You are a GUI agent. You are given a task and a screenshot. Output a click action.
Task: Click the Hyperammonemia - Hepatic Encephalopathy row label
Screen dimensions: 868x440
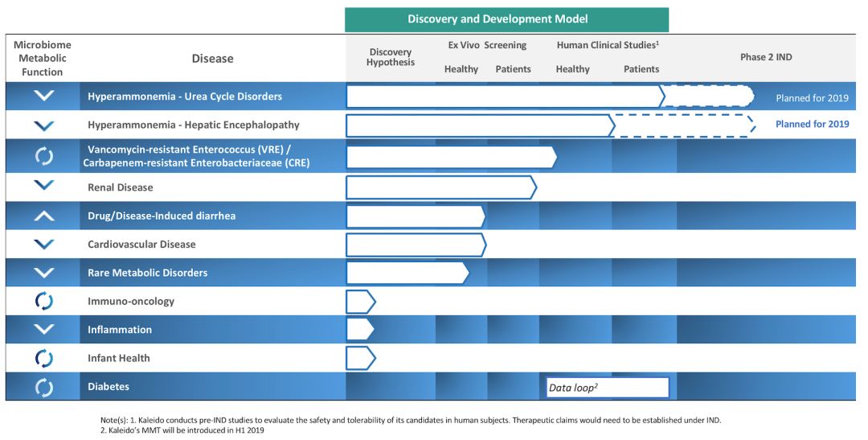pyautogui.click(x=193, y=125)
